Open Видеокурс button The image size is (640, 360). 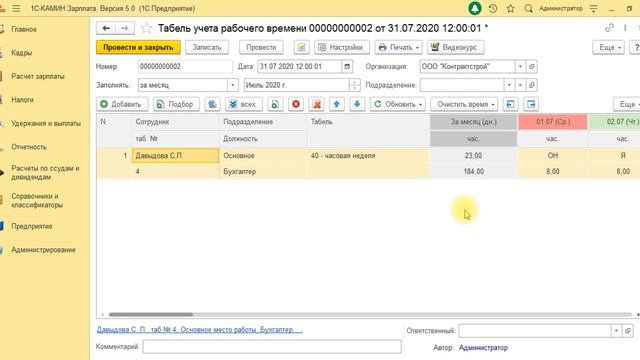point(456,47)
